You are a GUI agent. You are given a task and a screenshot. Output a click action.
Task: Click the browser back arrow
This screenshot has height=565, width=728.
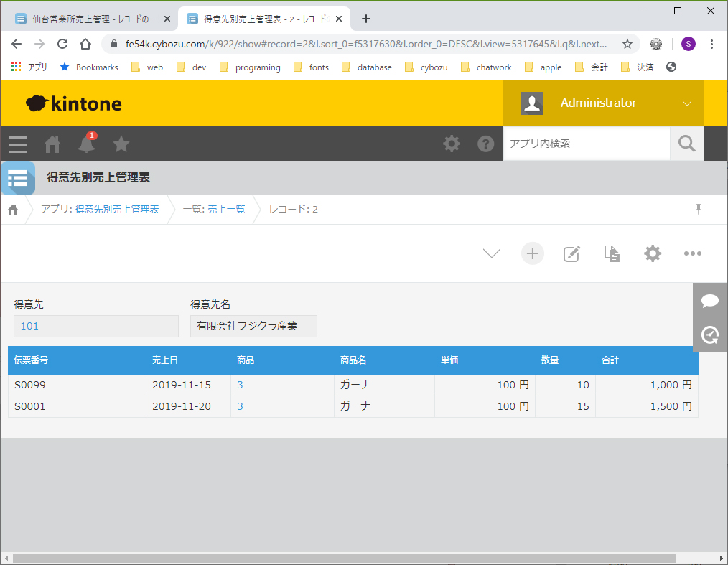17,44
